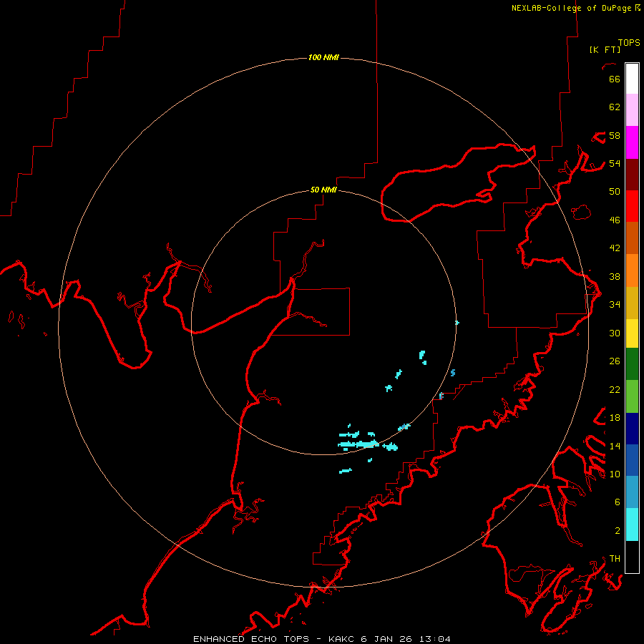
Task: Click the '6' legend value
Action: coord(618,502)
